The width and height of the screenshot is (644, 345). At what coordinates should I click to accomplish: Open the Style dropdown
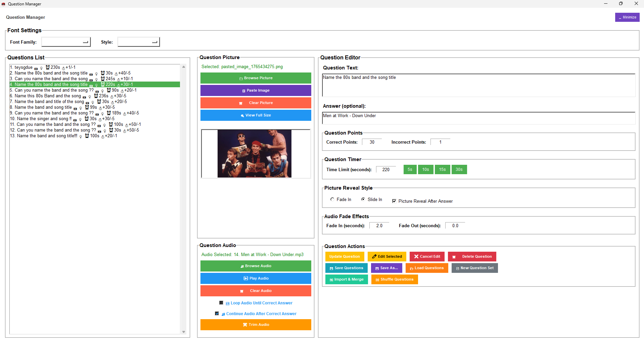(x=139, y=42)
